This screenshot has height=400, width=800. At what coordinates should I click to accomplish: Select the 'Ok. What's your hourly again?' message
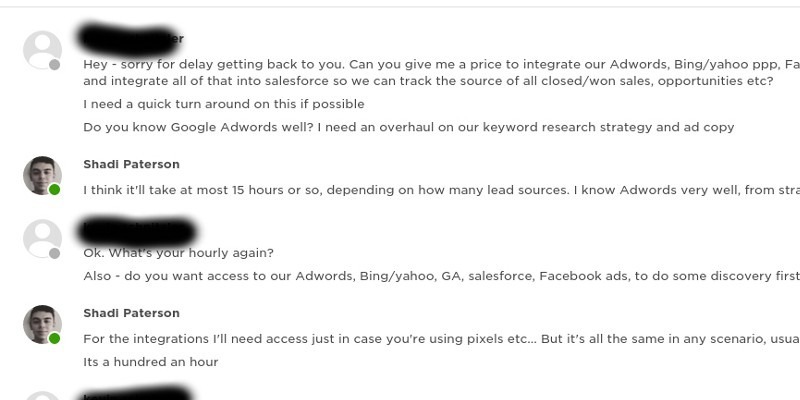pos(178,252)
